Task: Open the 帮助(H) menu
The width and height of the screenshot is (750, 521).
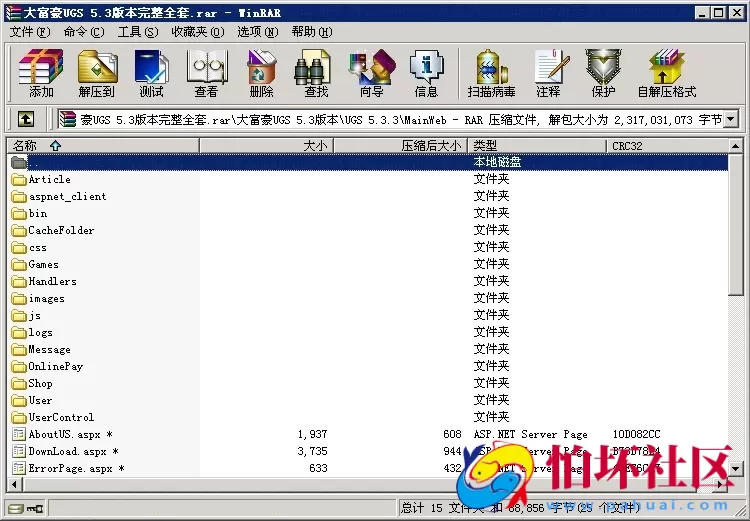Action: (312, 32)
